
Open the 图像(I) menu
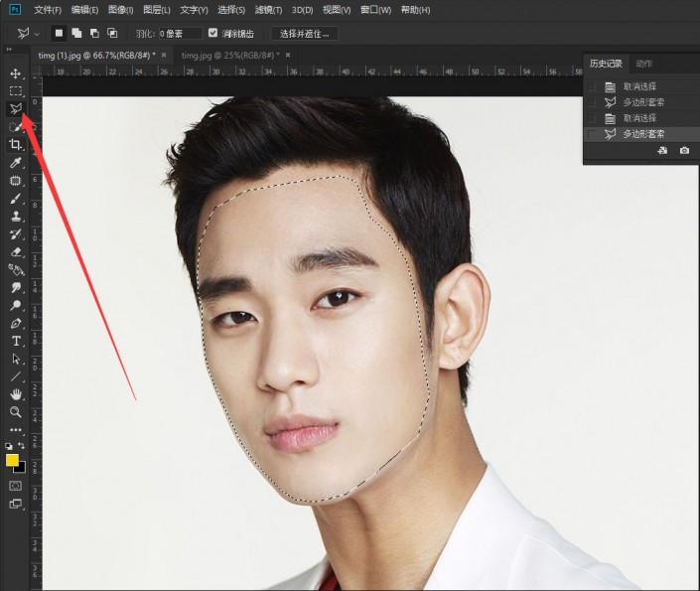click(x=121, y=10)
